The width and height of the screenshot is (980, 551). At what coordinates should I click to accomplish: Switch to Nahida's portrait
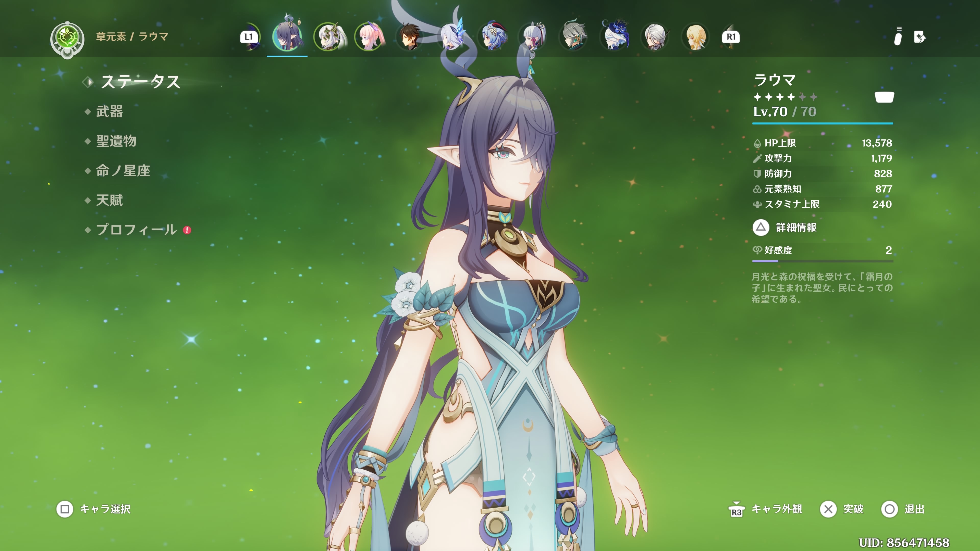[x=329, y=36]
